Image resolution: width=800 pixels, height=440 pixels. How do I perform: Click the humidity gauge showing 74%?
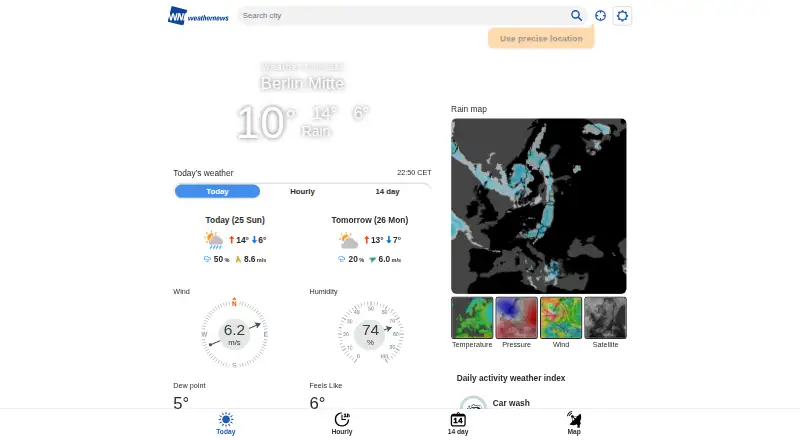pos(370,333)
